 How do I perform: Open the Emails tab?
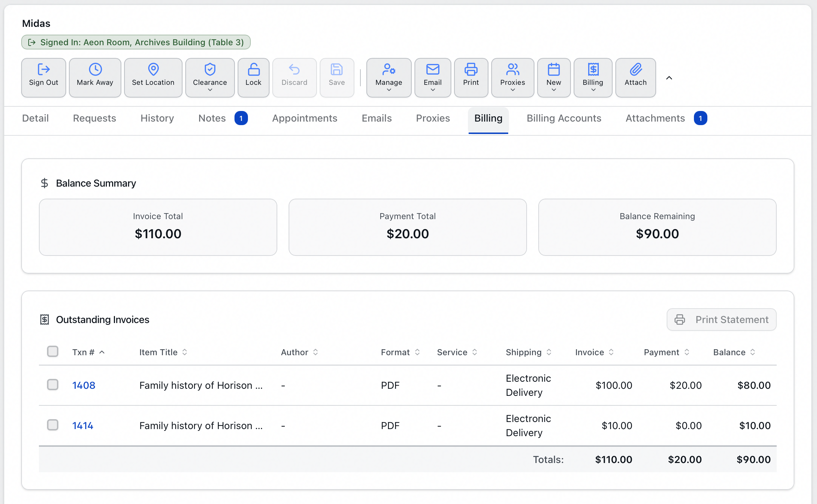click(x=377, y=118)
